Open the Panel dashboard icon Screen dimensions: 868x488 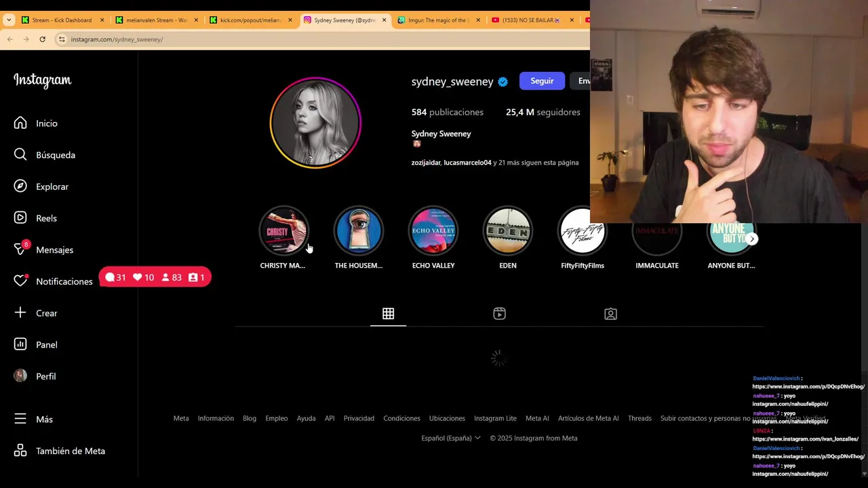tap(20, 344)
